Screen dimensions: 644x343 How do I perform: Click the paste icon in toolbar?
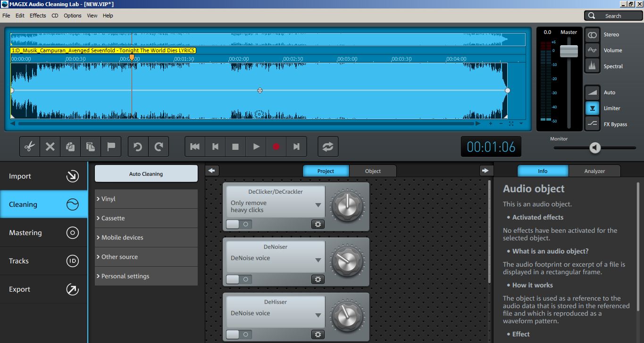[x=91, y=147]
